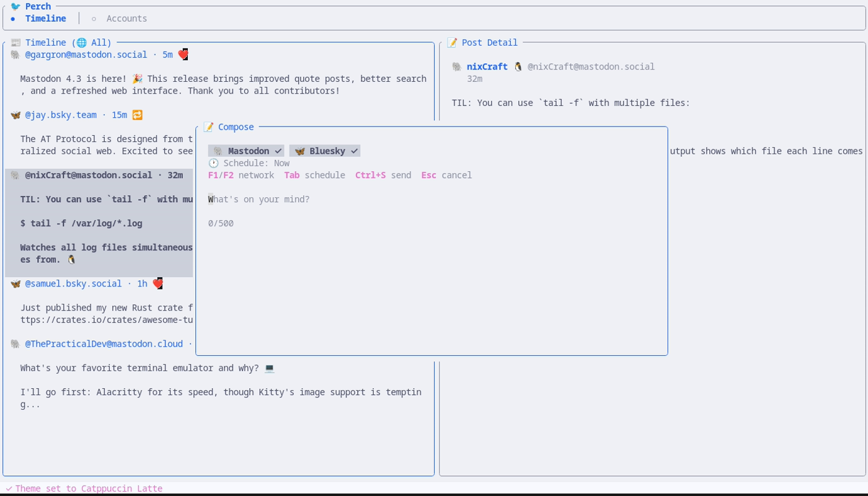Click the 0/500 character counter
The width and height of the screenshot is (868, 496).
click(x=221, y=224)
